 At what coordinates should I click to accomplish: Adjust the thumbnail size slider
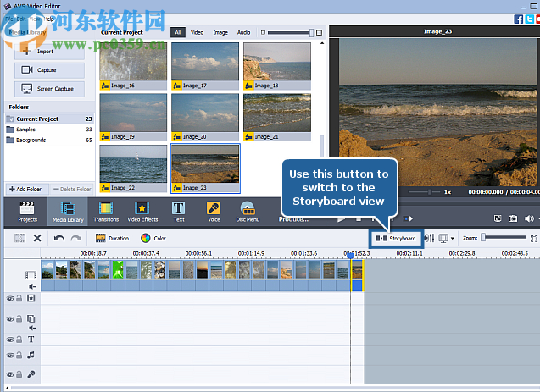coord(311,33)
